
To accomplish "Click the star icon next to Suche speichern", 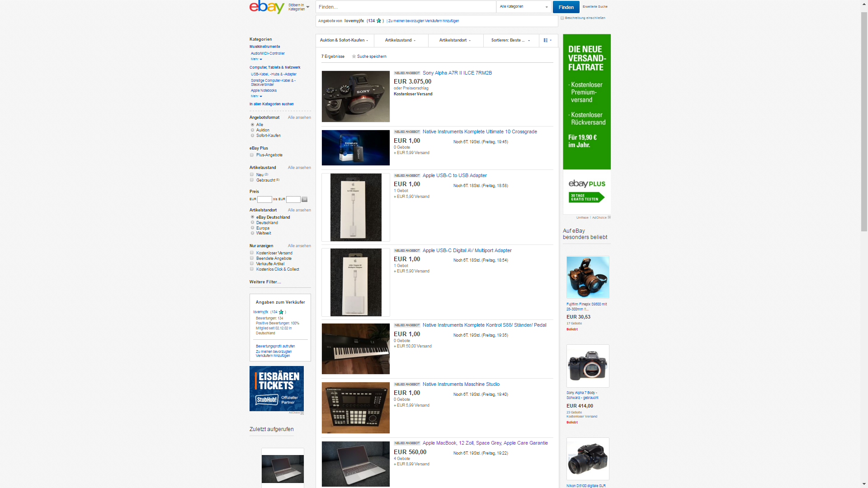I will pos(354,56).
